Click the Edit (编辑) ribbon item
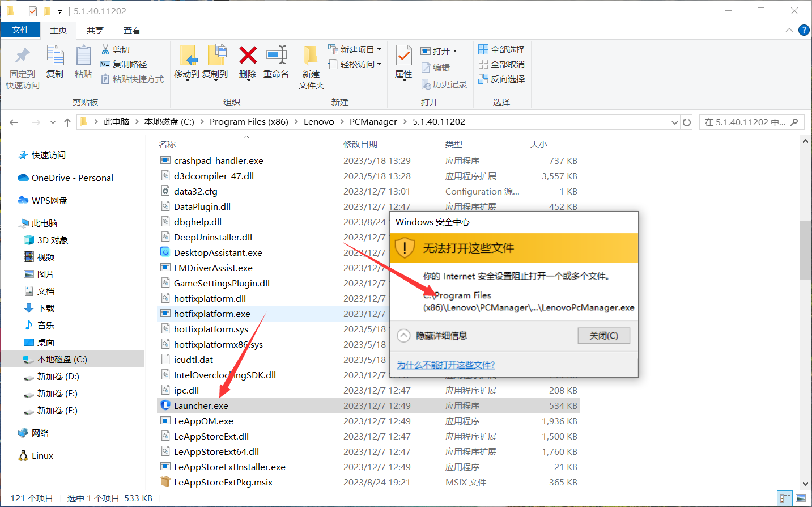 436,67
